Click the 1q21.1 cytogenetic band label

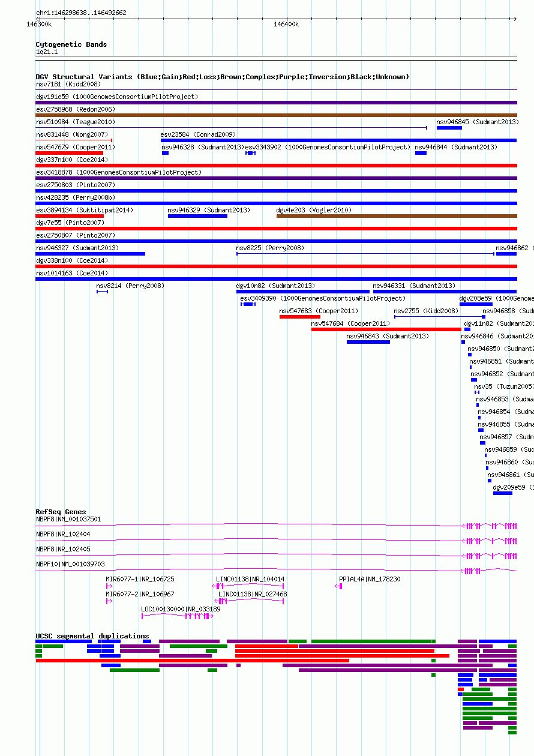(47, 52)
